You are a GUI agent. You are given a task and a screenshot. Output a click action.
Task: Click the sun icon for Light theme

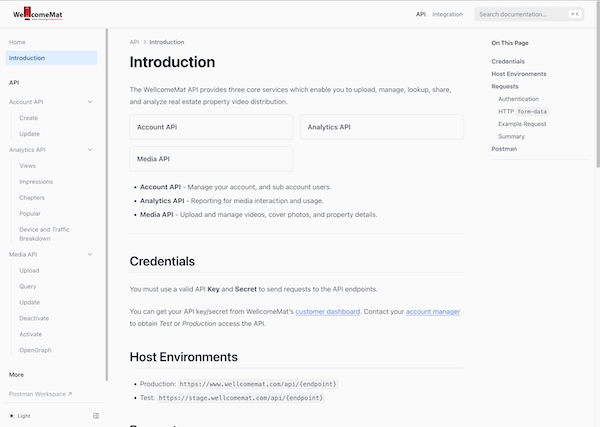tap(12, 415)
